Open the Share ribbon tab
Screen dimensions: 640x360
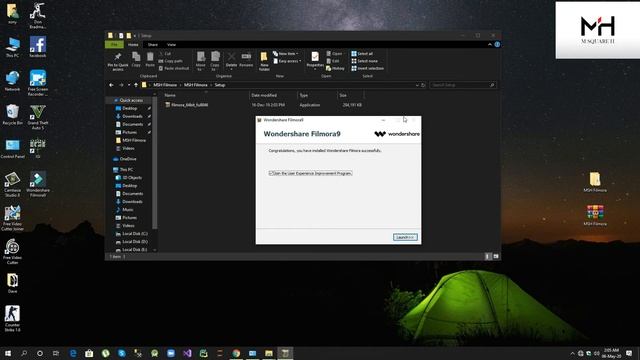tap(153, 44)
